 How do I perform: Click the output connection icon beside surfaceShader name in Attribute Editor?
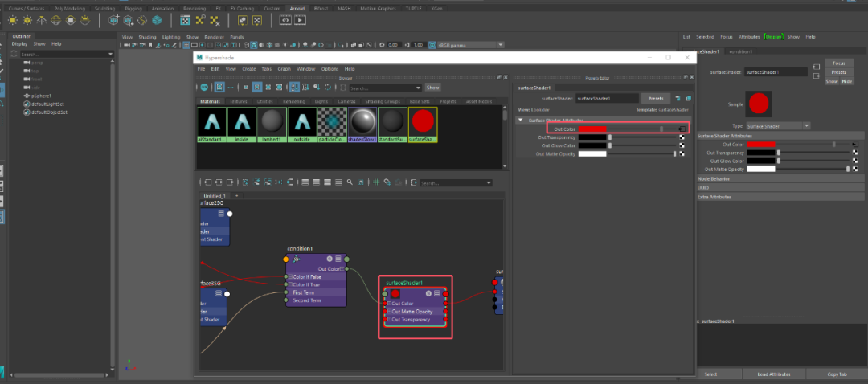(817, 76)
